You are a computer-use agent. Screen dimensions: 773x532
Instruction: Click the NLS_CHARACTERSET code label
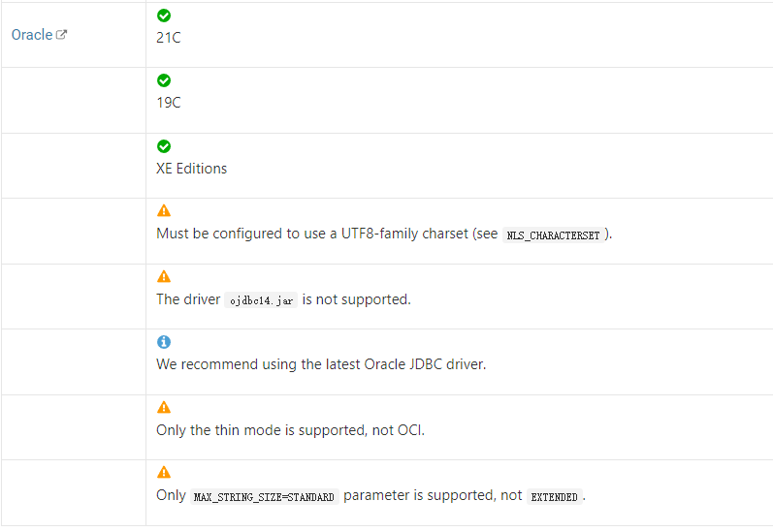coord(553,235)
